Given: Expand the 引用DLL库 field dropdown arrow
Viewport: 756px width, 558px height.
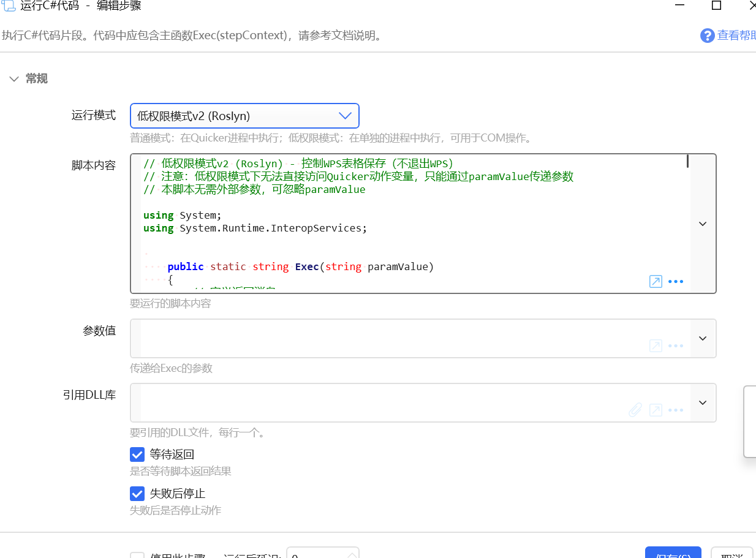Looking at the screenshot, I should (703, 403).
